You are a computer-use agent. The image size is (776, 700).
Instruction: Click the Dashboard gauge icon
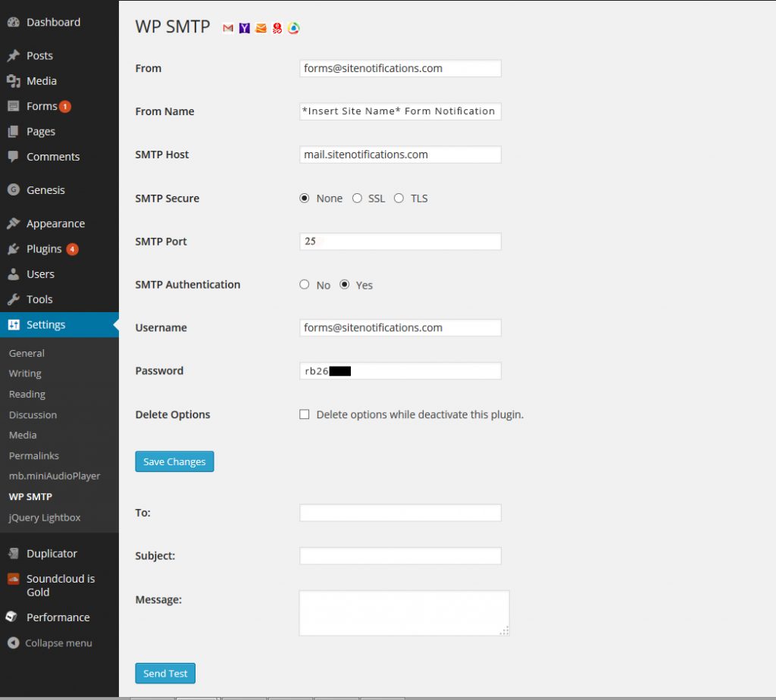pyautogui.click(x=13, y=23)
